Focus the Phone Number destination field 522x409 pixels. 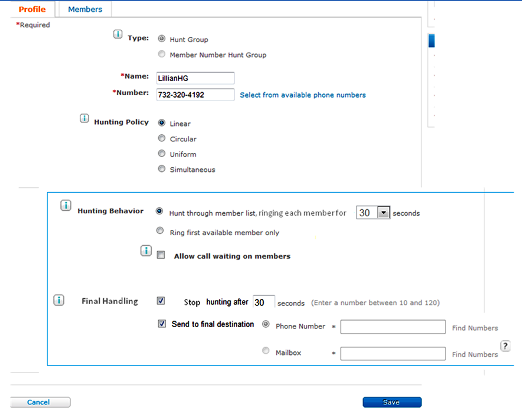tap(393, 327)
